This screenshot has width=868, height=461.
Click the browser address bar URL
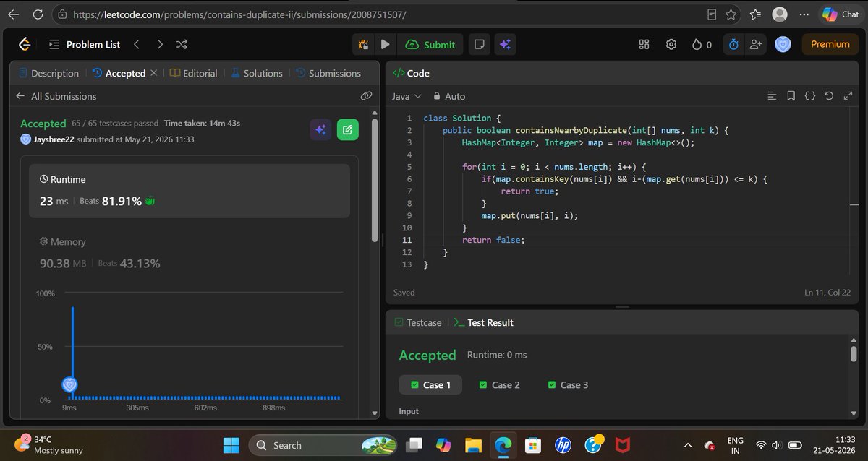241,14
